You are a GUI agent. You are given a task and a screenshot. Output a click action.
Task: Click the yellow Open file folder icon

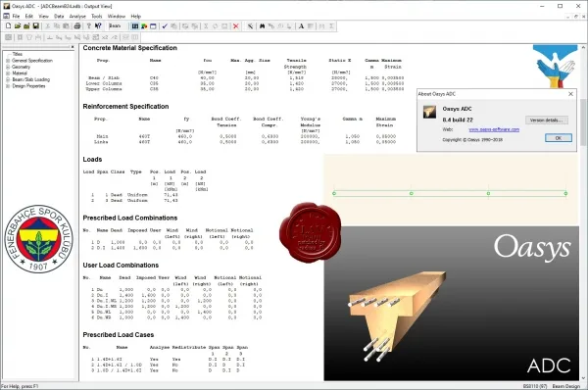coord(18,26)
